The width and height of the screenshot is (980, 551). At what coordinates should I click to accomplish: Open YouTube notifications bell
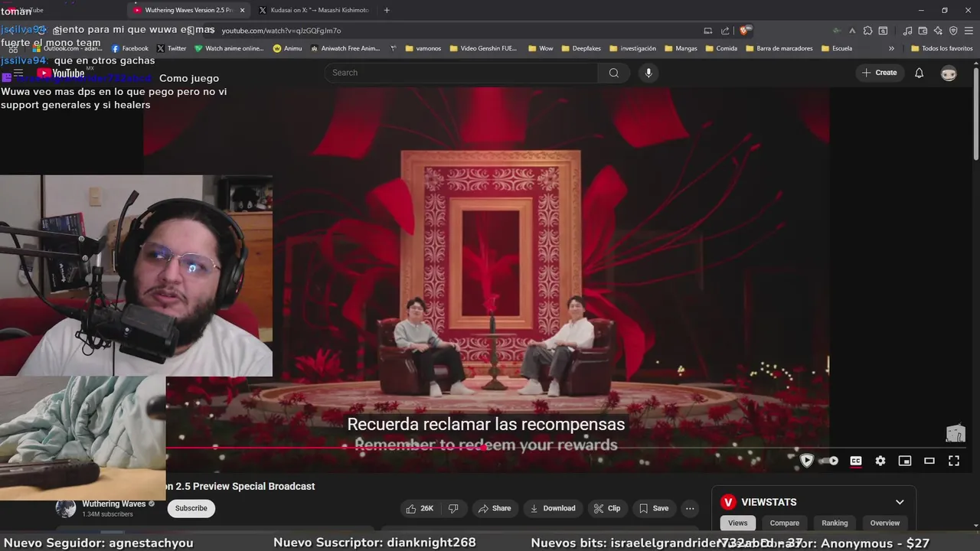920,73
